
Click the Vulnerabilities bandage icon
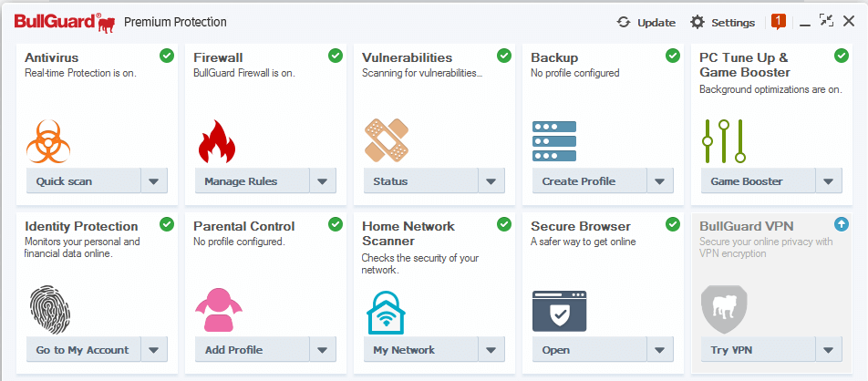coord(387,140)
